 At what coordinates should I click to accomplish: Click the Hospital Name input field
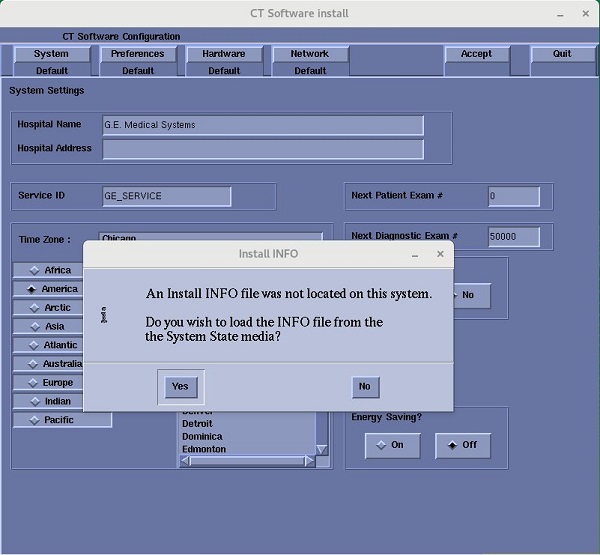[x=262, y=125]
